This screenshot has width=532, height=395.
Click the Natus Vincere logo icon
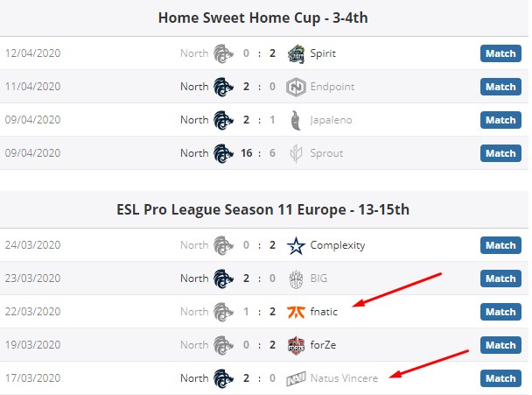pyautogui.click(x=295, y=378)
